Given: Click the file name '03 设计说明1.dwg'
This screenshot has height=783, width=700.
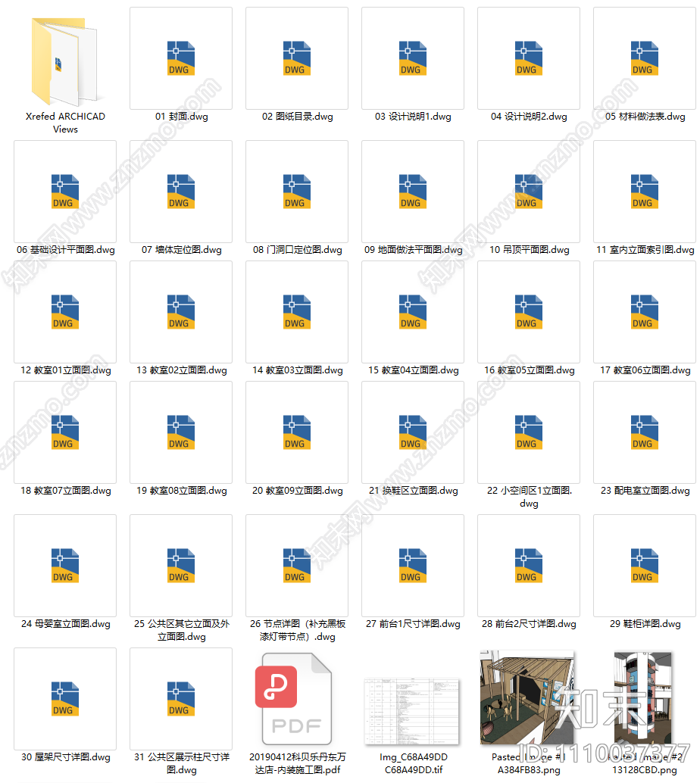Looking at the screenshot, I should tap(413, 117).
